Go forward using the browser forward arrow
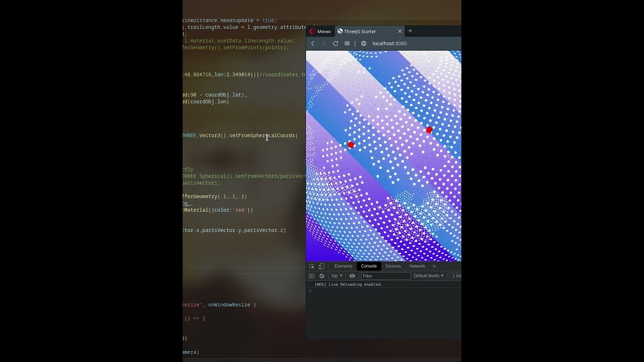The height and width of the screenshot is (362, 644). click(x=324, y=43)
